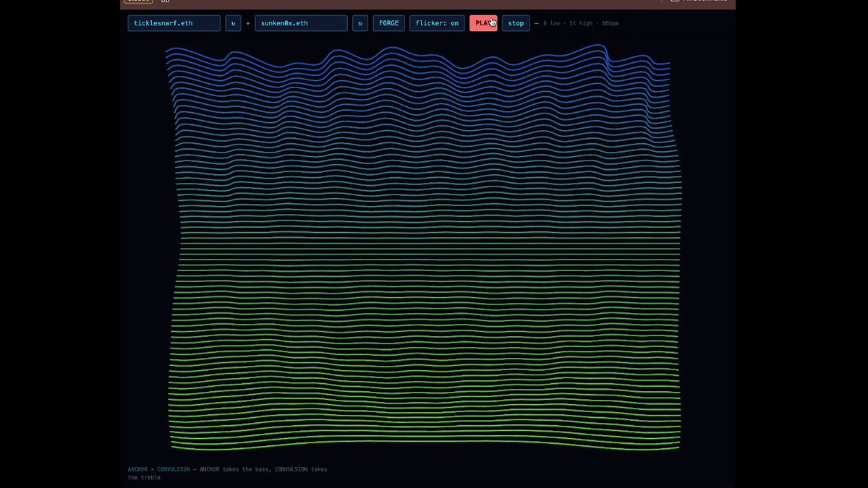Toggle the flicker: on setting
The image size is (868, 488).
tap(437, 23)
